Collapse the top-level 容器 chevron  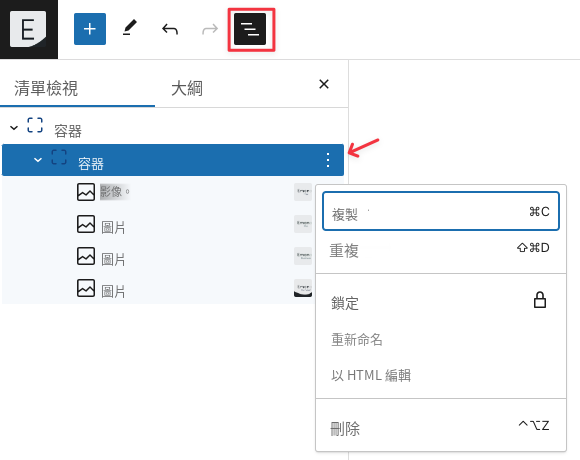(14, 128)
